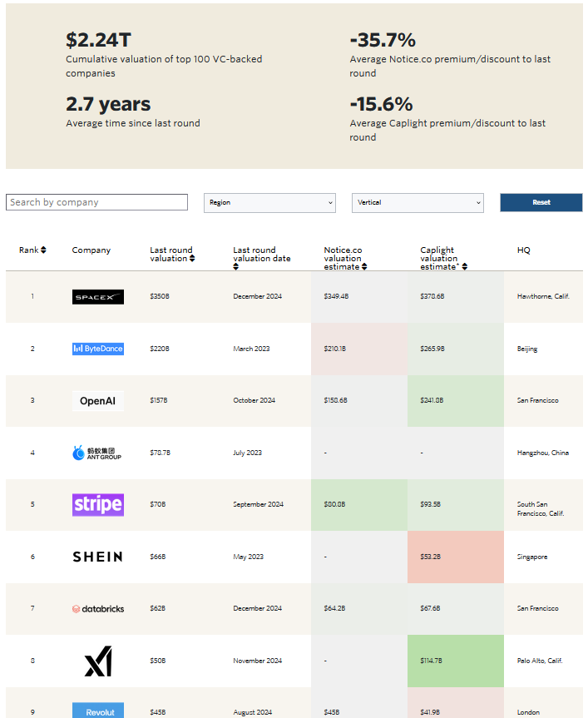Image resolution: width=588 pixels, height=718 pixels.
Task: Click the HQ column header
Action: [x=523, y=250]
